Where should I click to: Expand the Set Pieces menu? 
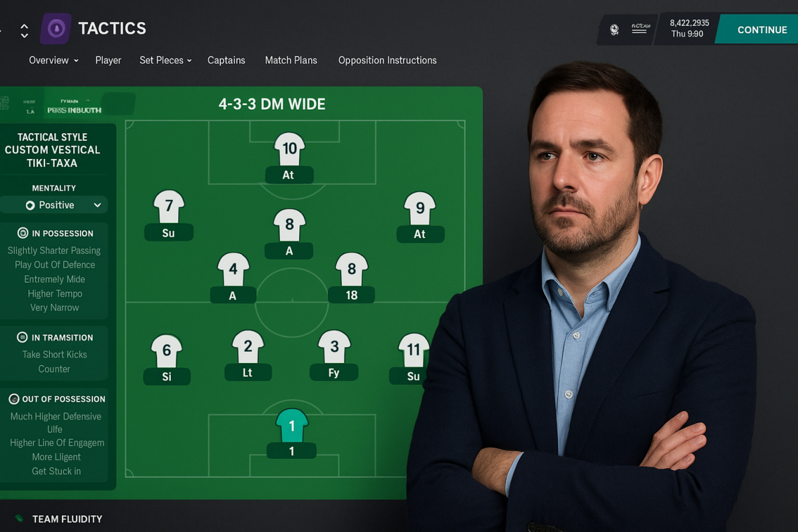pyautogui.click(x=166, y=60)
